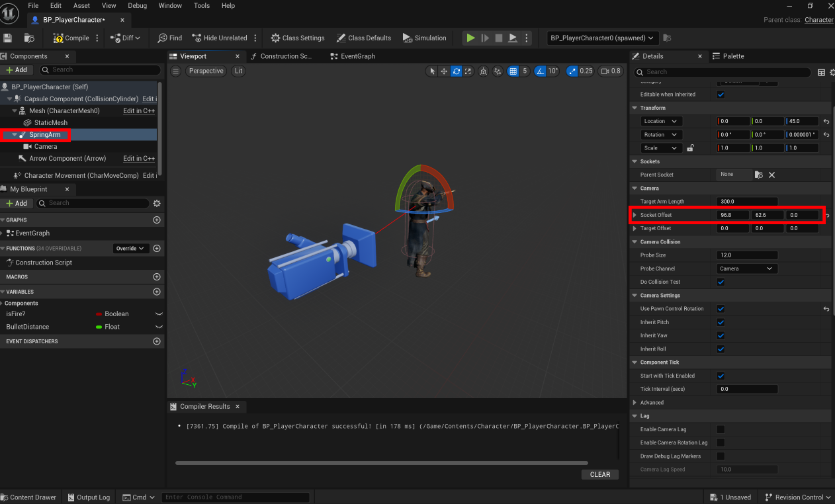
Task: Open the Diff dropdown
Action: pos(126,38)
